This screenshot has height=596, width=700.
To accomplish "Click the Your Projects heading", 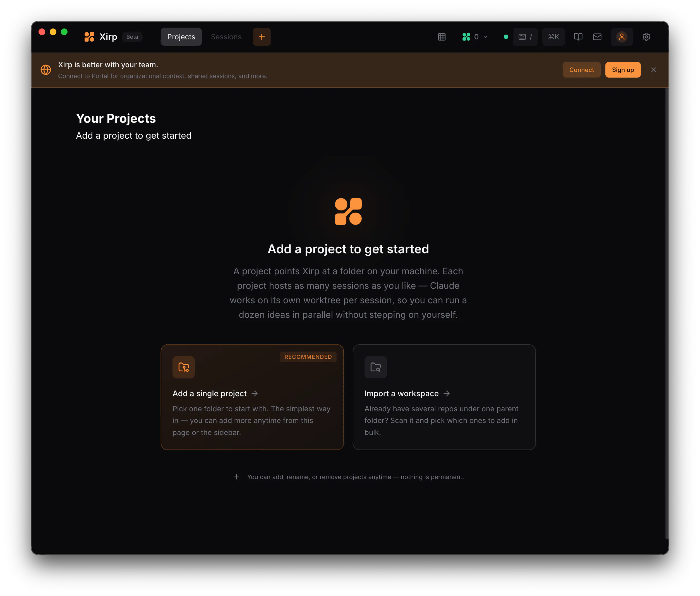I will click(x=116, y=119).
